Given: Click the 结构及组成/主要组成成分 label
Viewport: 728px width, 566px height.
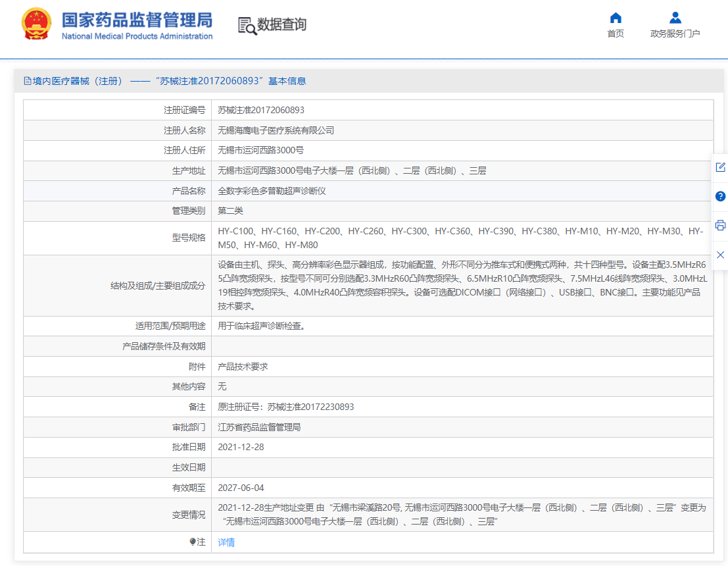Looking at the screenshot, I should click(x=158, y=286).
